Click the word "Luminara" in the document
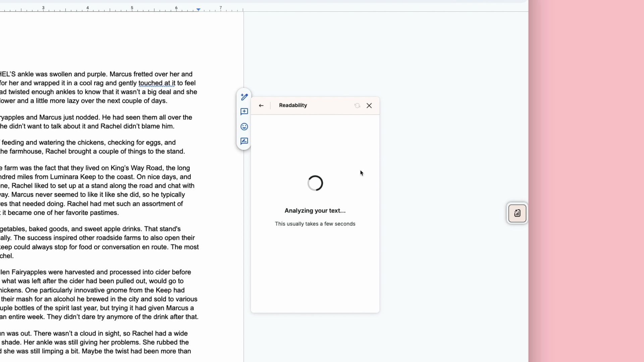This screenshot has height=362, width=644. (x=64, y=177)
